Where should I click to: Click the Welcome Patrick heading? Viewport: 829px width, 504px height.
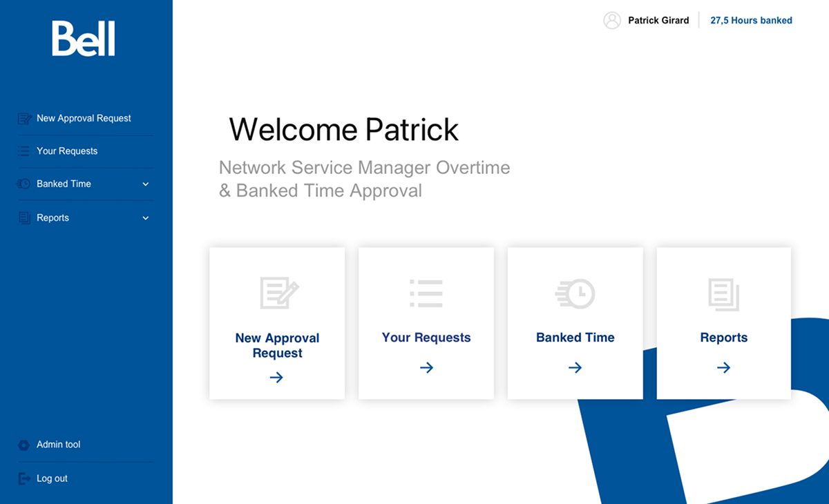[344, 130]
